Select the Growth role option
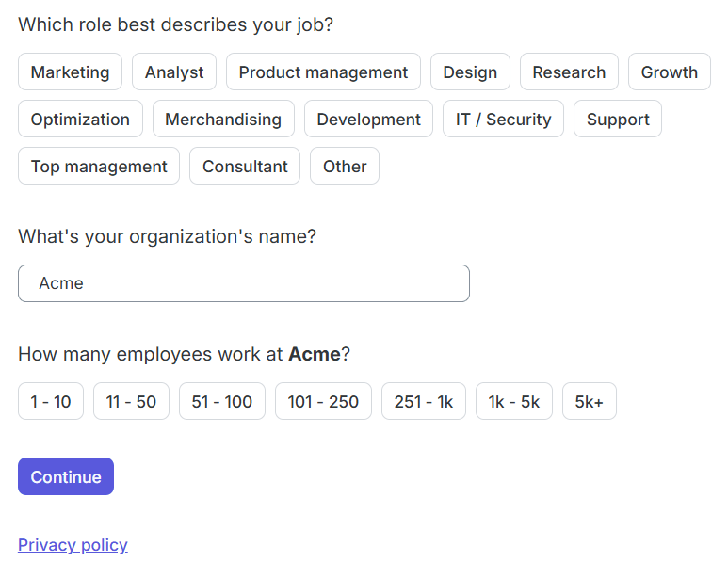 pyautogui.click(x=669, y=72)
